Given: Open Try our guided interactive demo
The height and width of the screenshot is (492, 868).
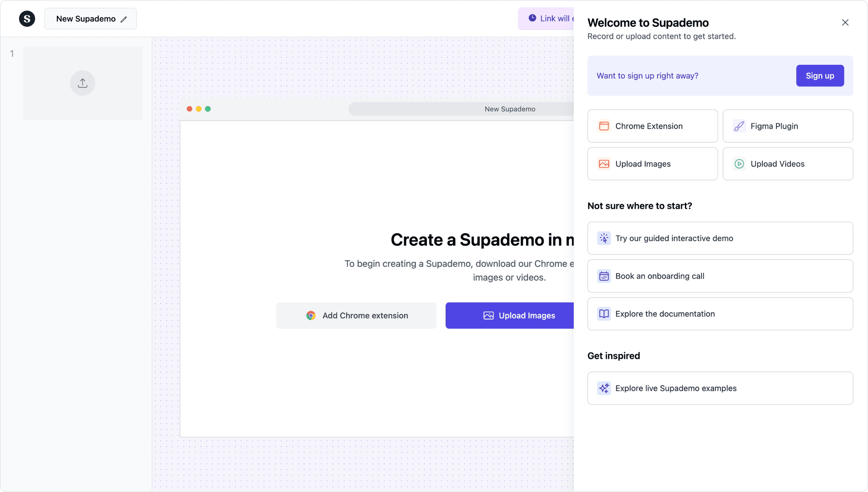Looking at the screenshot, I should 720,238.
